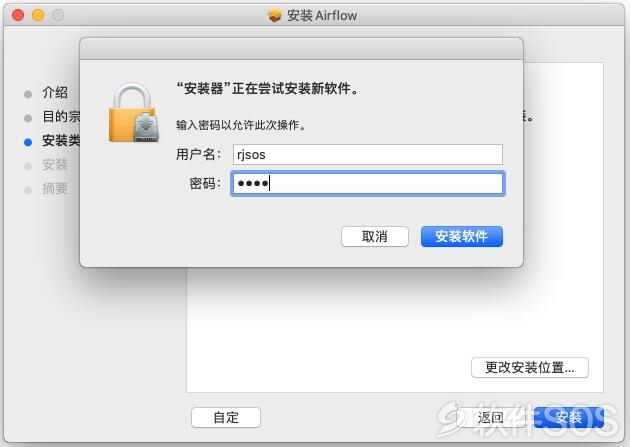Select the 介绍 step in sidebar

tap(55, 92)
